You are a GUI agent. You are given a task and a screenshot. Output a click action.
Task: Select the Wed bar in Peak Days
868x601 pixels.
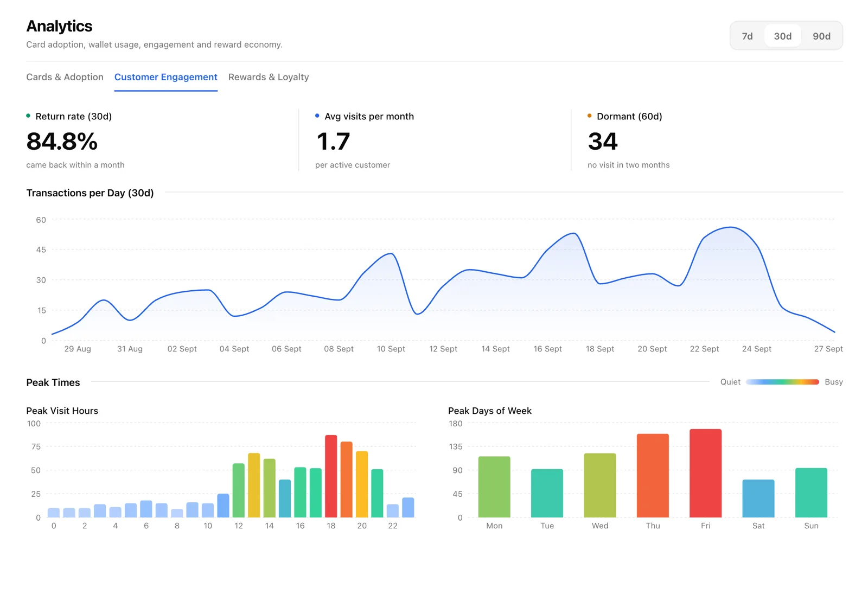tap(600, 485)
